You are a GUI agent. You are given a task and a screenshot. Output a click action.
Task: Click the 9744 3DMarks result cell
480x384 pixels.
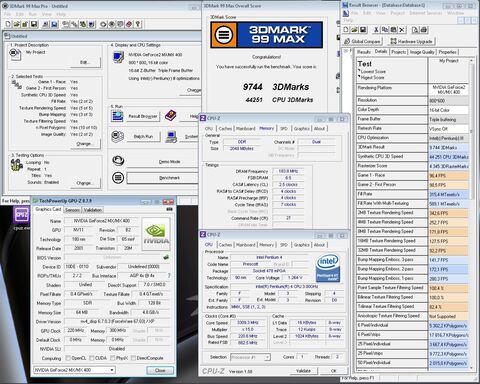tap(448, 147)
